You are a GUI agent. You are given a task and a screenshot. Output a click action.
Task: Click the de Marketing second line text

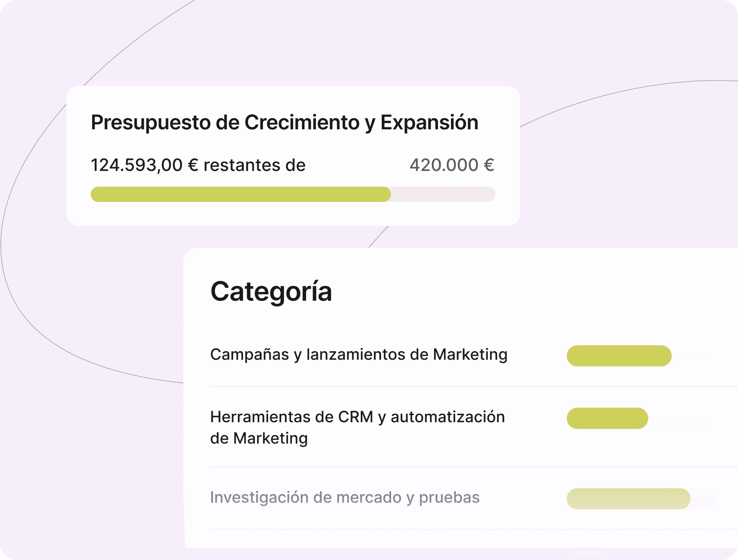(259, 439)
